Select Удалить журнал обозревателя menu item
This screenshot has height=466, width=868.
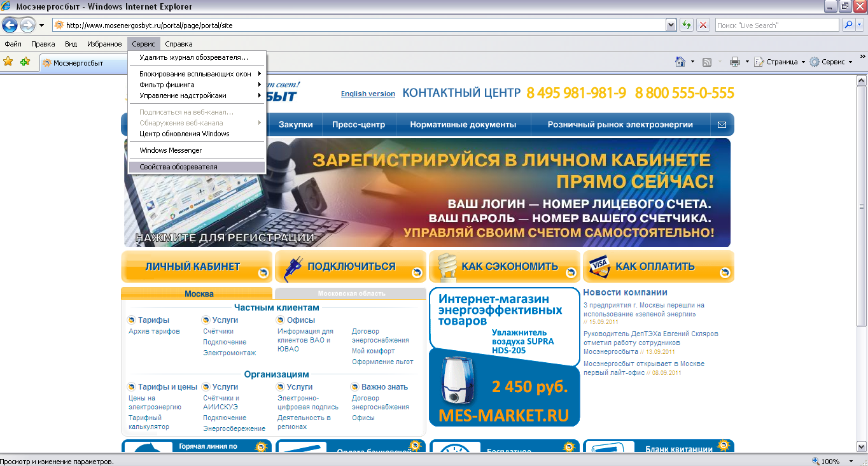click(197, 57)
